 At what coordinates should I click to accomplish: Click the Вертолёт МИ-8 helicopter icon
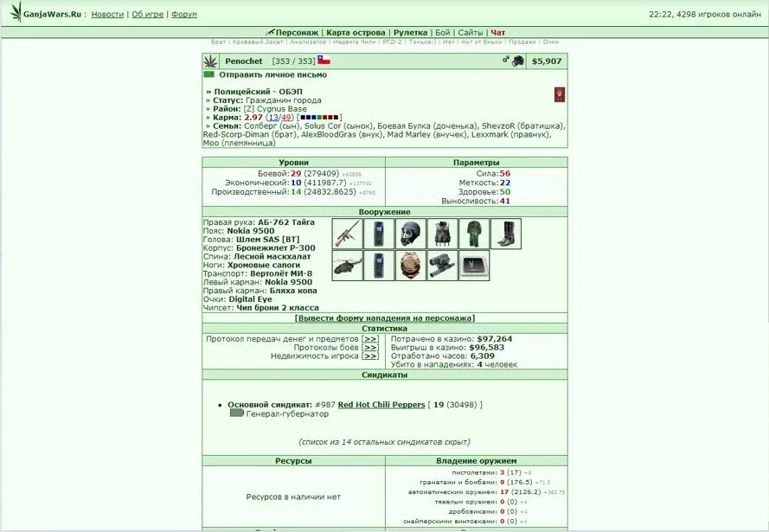coord(347,266)
